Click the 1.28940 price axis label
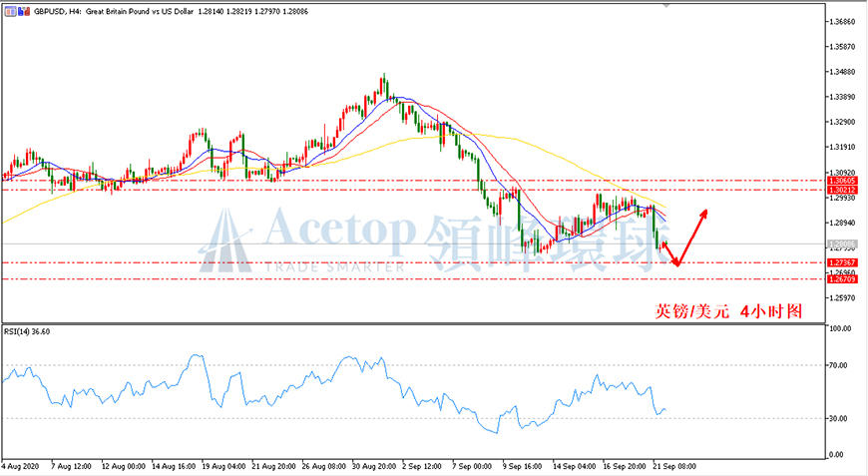Screen dimensions: 868x476 (842, 223)
